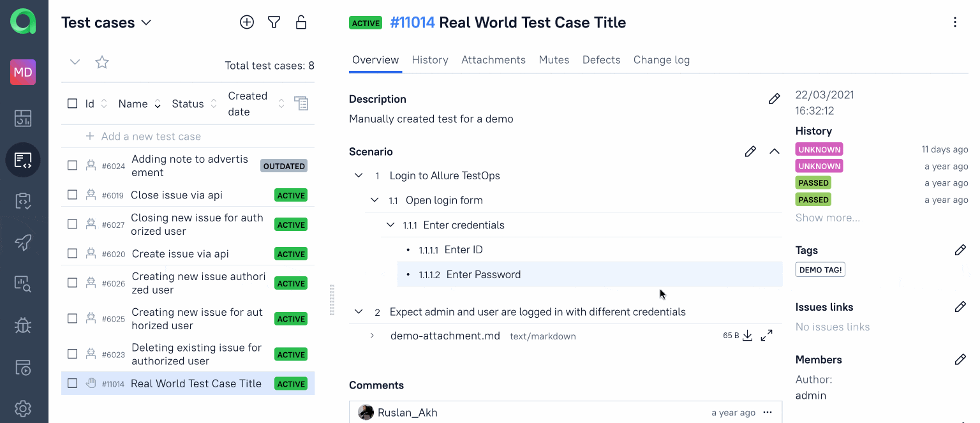Viewport: 980px width, 423px height.
Task: Edit the Description with pencil icon
Action: click(x=774, y=99)
